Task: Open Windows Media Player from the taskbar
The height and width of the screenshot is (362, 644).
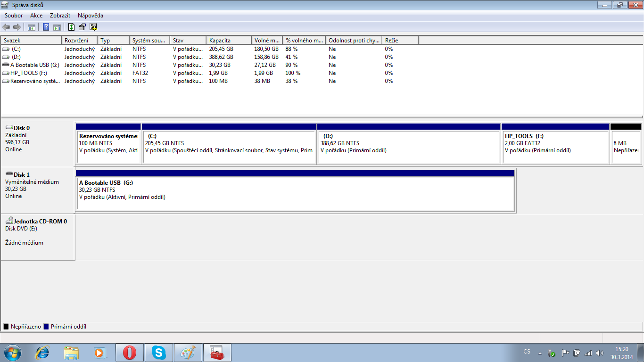Action: click(x=100, y=353)
